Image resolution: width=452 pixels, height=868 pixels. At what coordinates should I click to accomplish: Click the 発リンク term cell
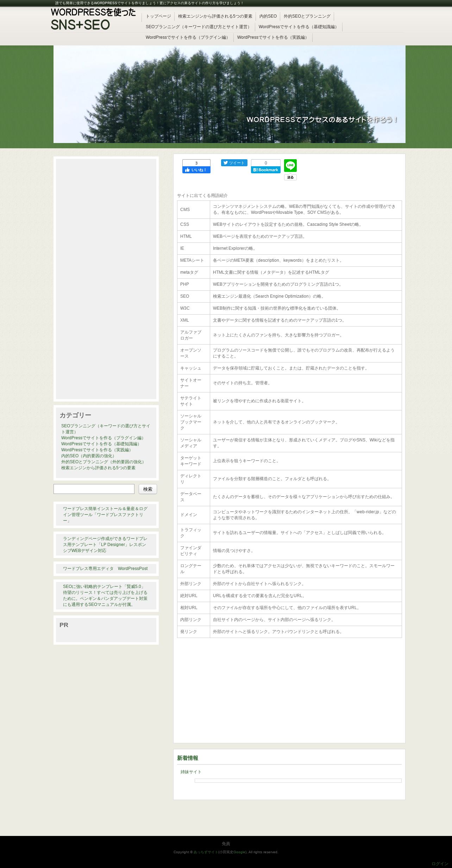click(x=194, y=632)
